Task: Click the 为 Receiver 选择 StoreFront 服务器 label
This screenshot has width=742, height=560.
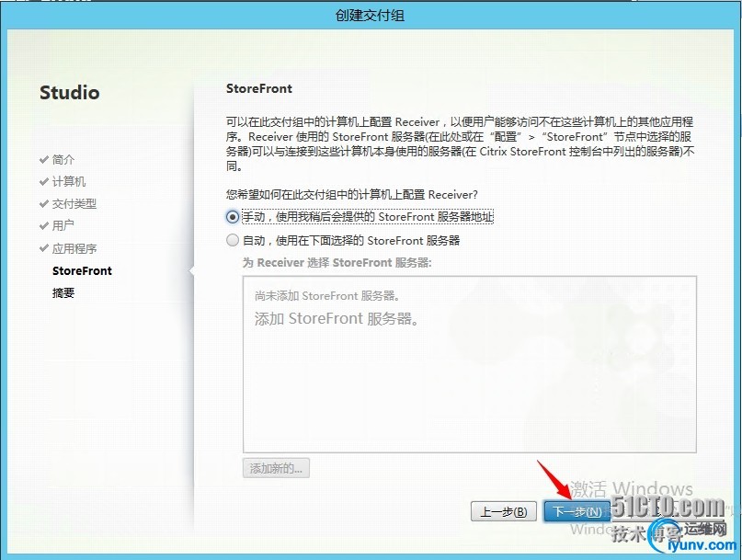Action: 337,263
